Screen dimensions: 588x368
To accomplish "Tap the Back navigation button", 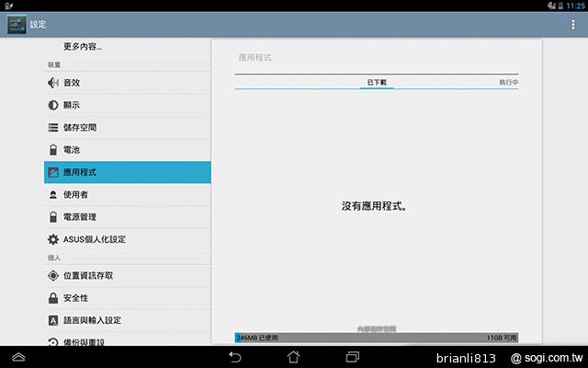I will pos(235,357).
